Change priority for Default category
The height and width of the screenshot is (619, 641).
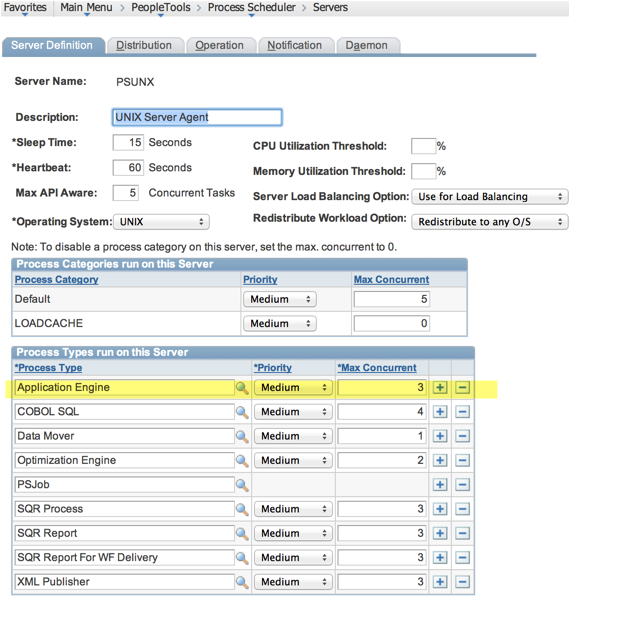tap(280, 299)
